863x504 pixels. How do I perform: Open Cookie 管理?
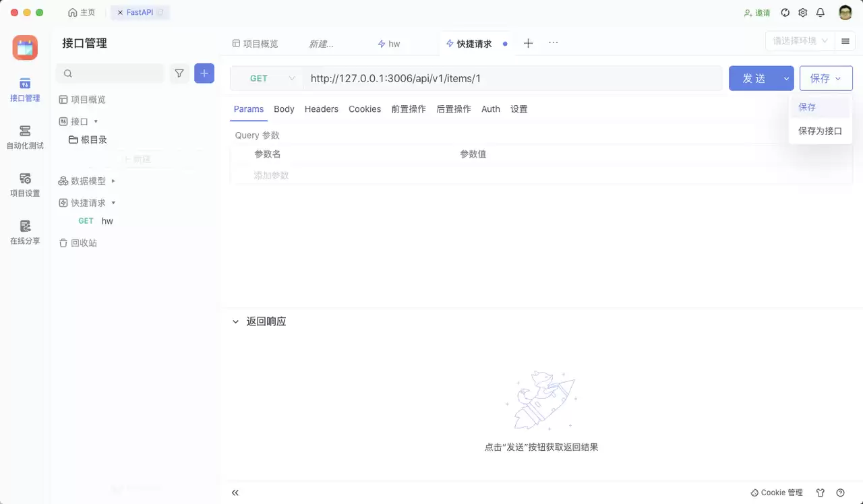[x=777, y=493]
